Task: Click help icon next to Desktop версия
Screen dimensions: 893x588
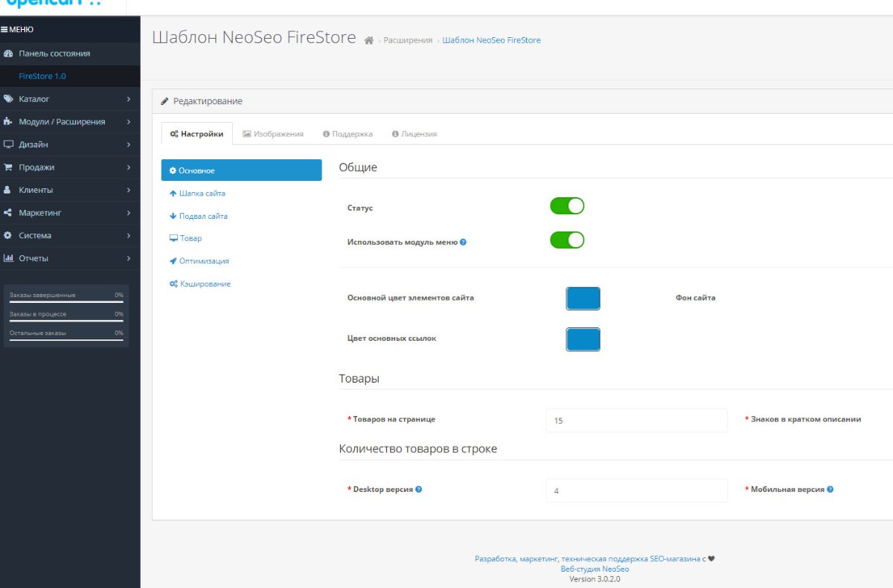Action: click(418, 489)
